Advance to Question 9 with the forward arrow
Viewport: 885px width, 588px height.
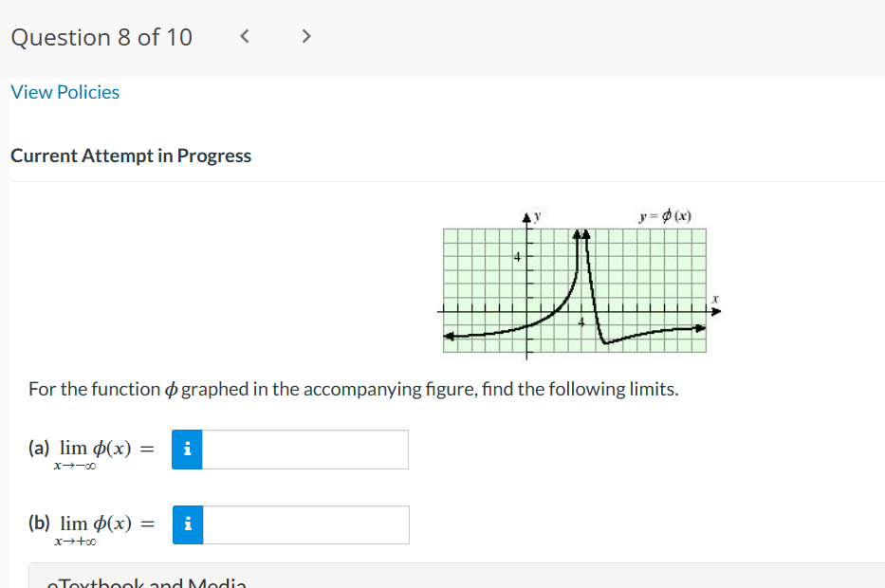coord(305,36)
